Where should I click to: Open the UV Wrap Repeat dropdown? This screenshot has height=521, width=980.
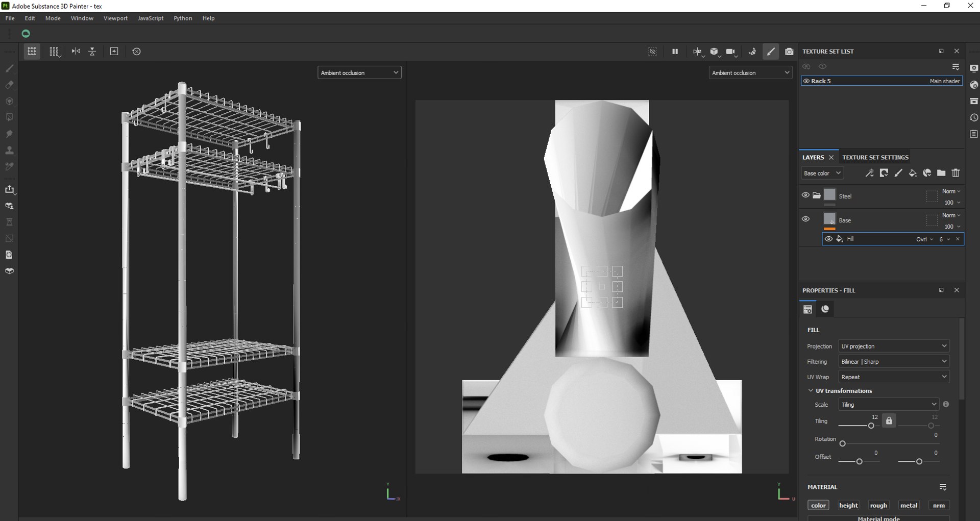[894, 377]
